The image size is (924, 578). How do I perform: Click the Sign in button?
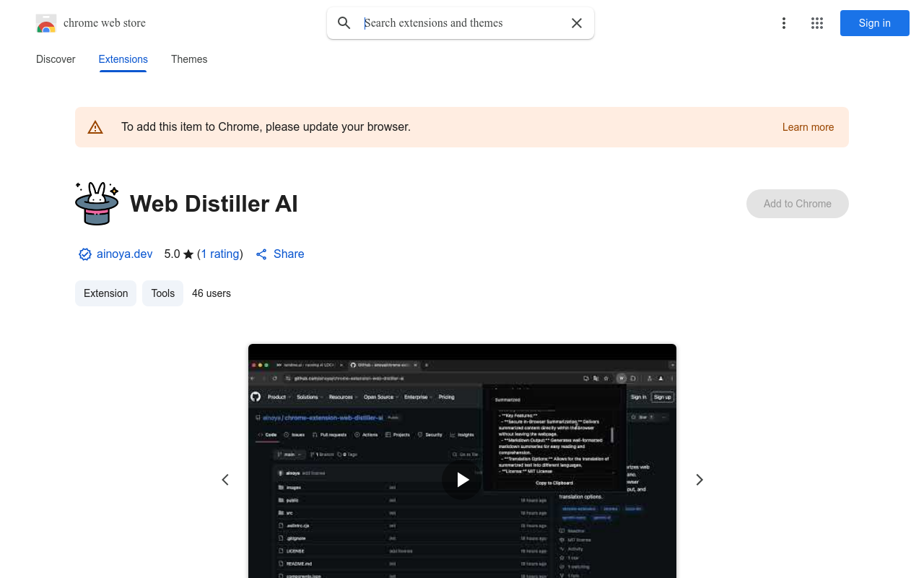(874, 23)
